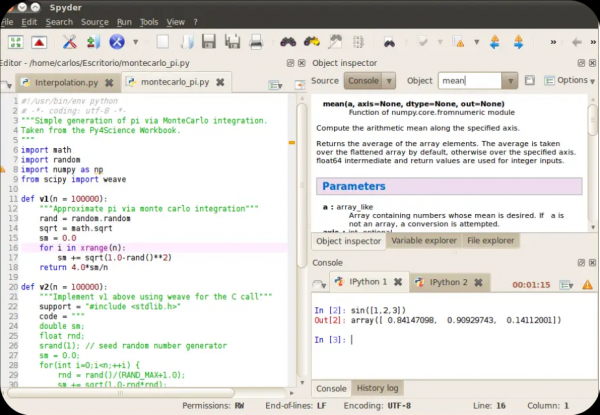This screenshot has width=600, height=415.
Task: Open the Object inspector Options menu
Action: pyautogui.click(x=571, y=80)
